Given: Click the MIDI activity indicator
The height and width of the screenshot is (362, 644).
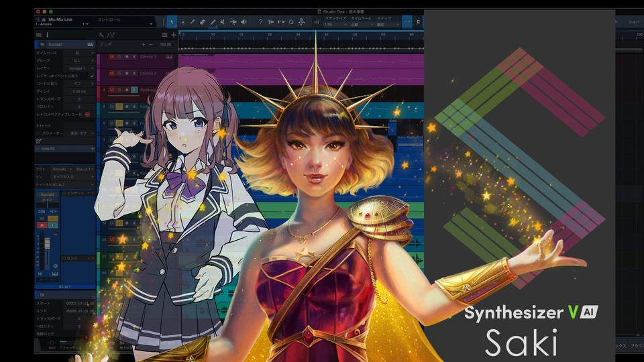Looking at the screenshot, I should point(52,345).
